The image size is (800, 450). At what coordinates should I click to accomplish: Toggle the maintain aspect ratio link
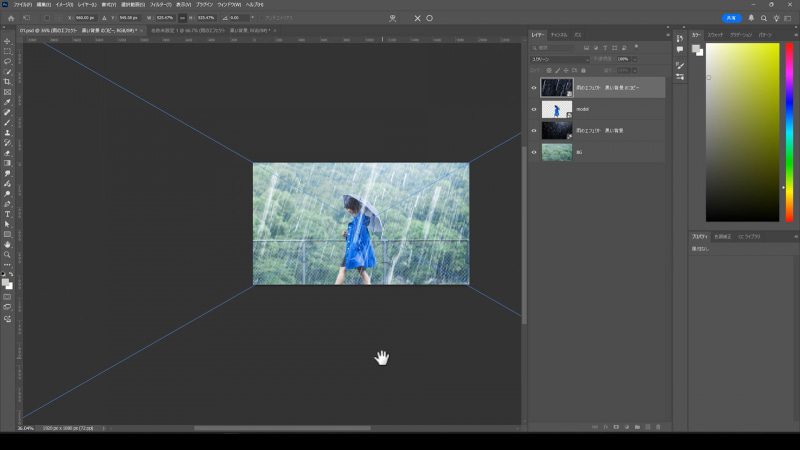[182, 18]
